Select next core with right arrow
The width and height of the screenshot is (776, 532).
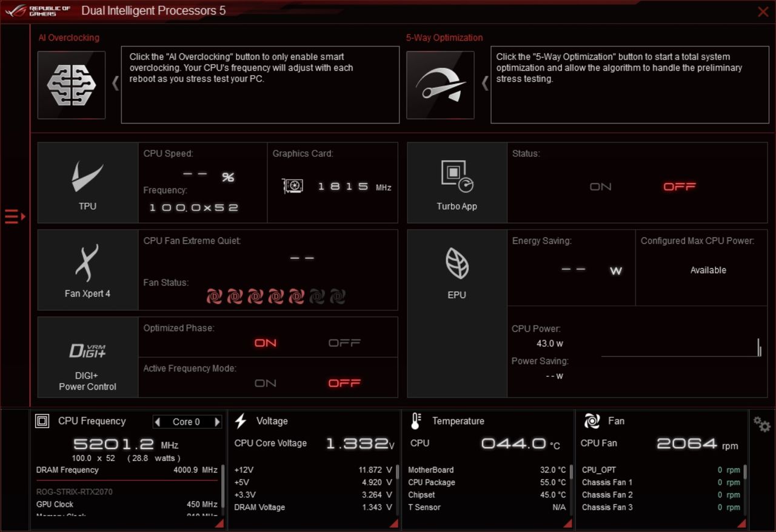(218, 422)
